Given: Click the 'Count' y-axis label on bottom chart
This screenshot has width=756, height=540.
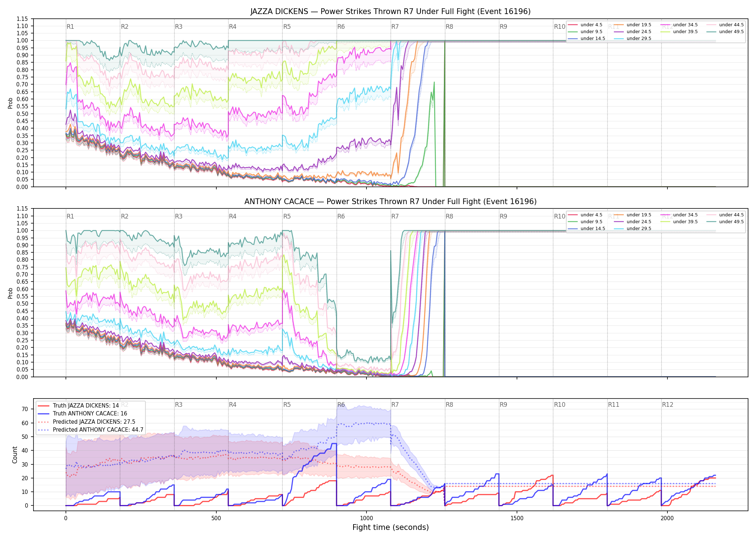Looking at the screenshot, I should [x=15, y=455].
